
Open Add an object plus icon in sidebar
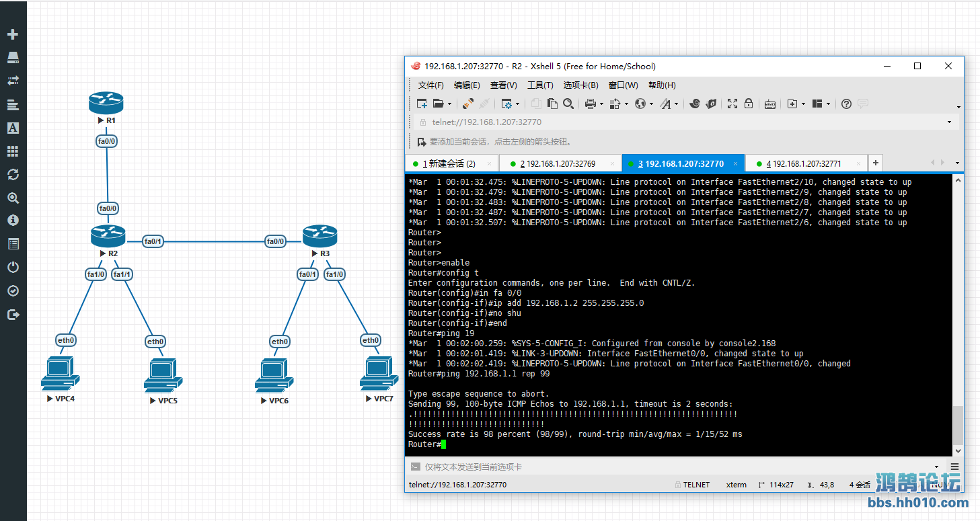click(x=13, y=34)
